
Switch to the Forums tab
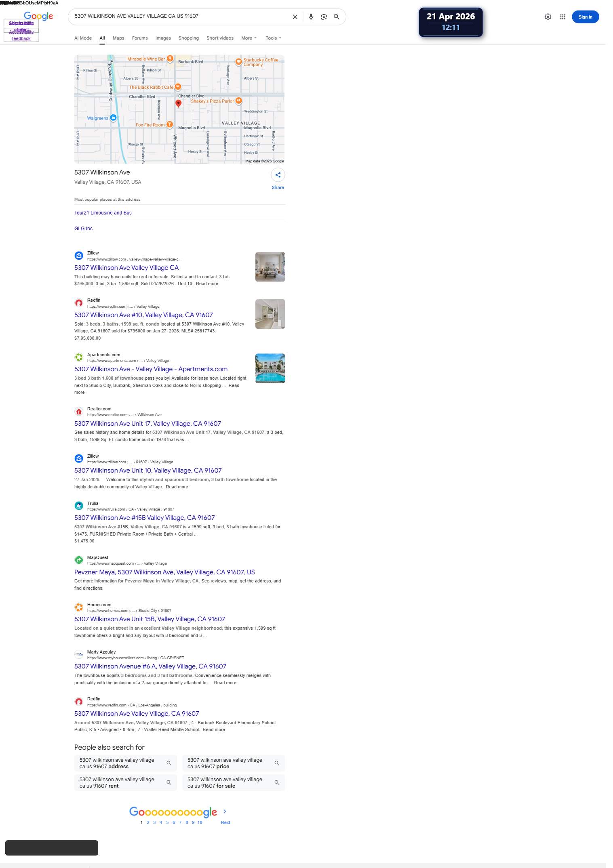coord(140,38)
